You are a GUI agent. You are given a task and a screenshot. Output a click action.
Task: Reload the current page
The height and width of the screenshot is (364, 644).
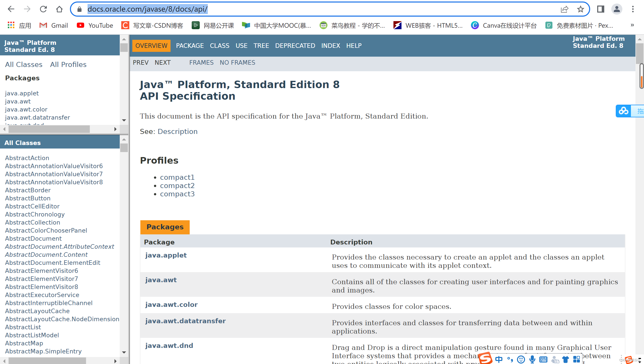tap(43, 9)
